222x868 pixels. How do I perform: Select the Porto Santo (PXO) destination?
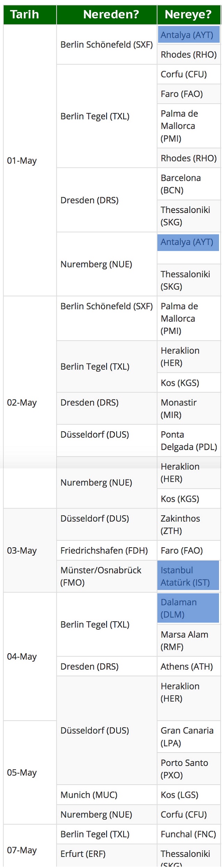pyautogui.click(x=184, y=769)
